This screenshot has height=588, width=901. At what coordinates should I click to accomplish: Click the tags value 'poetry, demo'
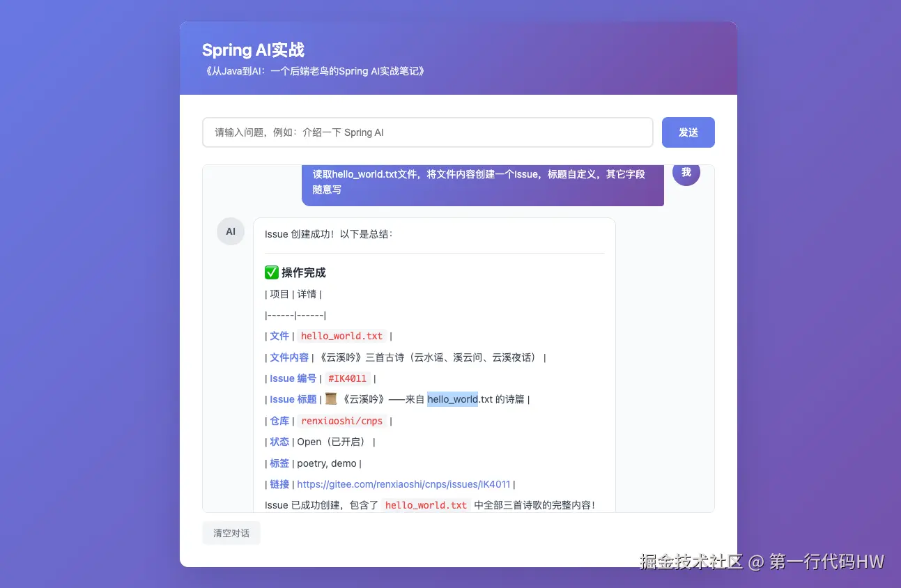point(327,463)
